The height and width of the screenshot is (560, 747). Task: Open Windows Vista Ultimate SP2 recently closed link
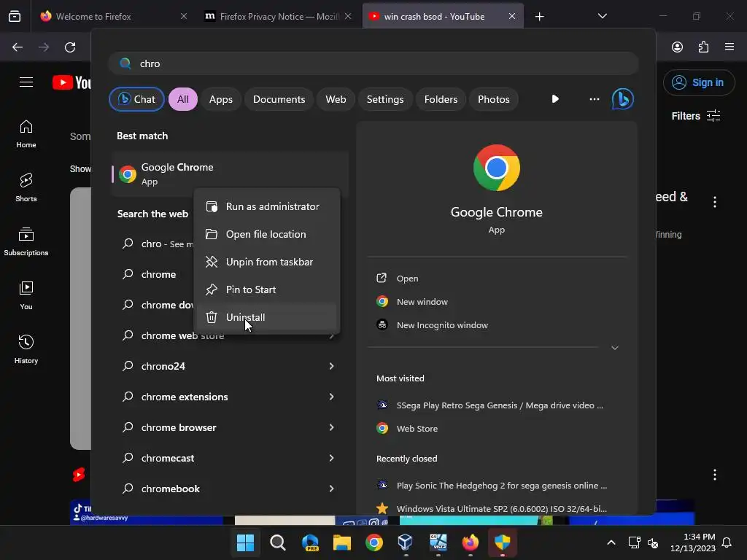502,508
